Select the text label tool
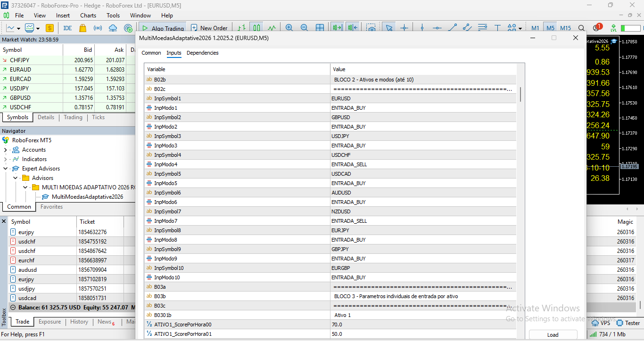This screenshot has height=341, width=644. pyautogui.click(x=497, y=28)
